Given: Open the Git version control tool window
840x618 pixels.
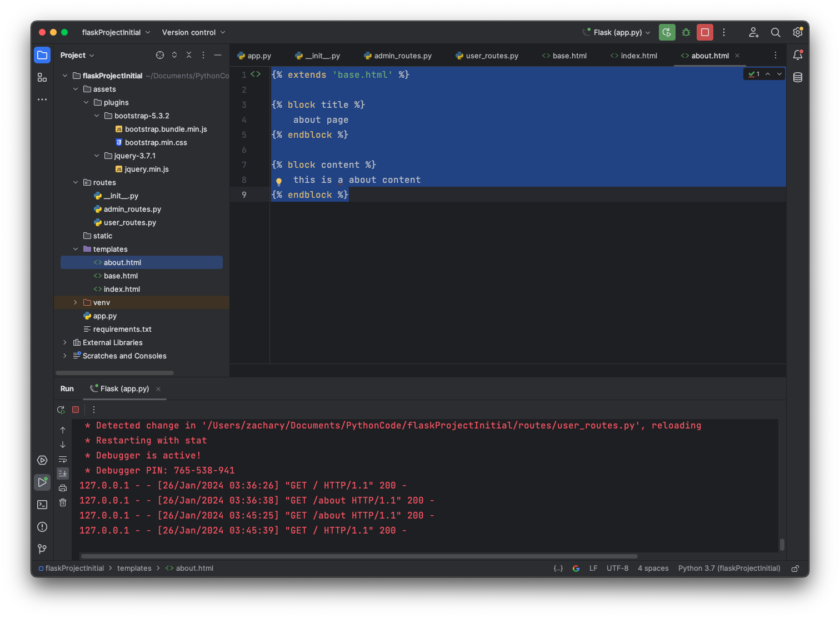Looking at the screenshot, I should [x=42, y=549].
